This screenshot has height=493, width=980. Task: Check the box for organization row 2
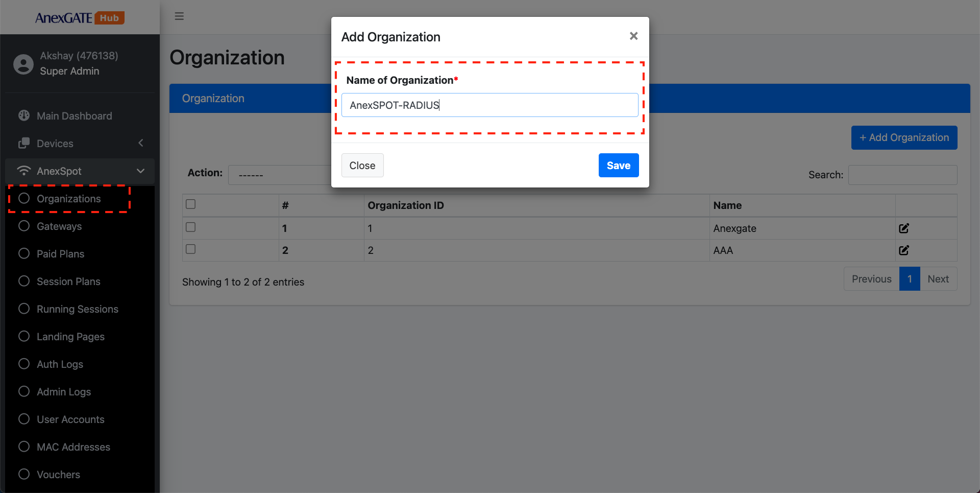pos(191,249)
